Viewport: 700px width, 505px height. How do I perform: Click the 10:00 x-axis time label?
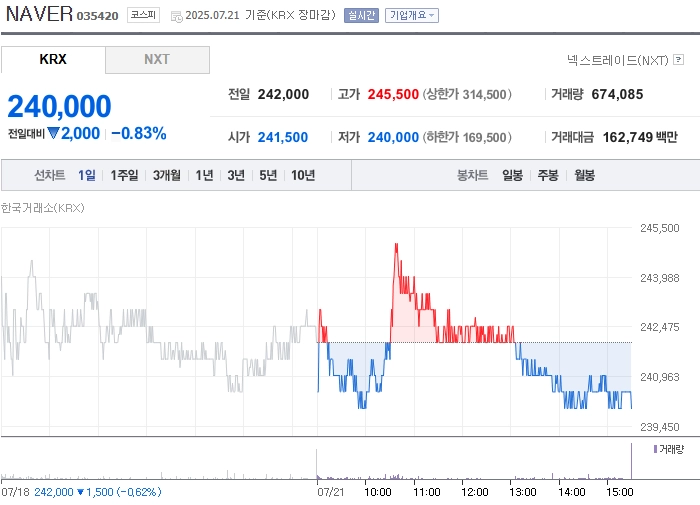coord(378,492)
